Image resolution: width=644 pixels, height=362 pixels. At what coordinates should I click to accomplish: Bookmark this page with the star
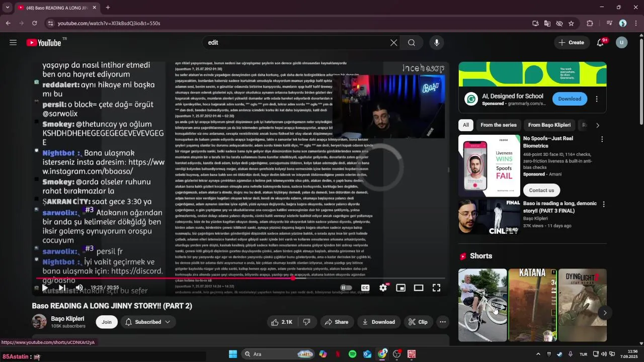pyautogui.click(x=571, y=23)
